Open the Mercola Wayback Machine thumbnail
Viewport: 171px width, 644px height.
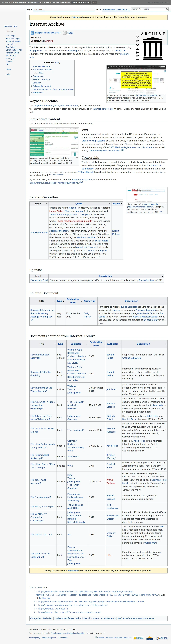[x=147, y=195]
